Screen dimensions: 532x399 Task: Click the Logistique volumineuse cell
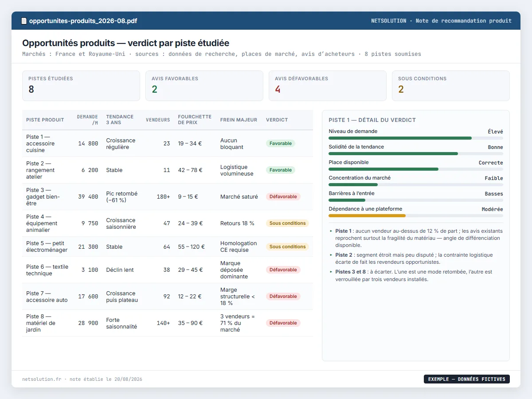(237, 170)
